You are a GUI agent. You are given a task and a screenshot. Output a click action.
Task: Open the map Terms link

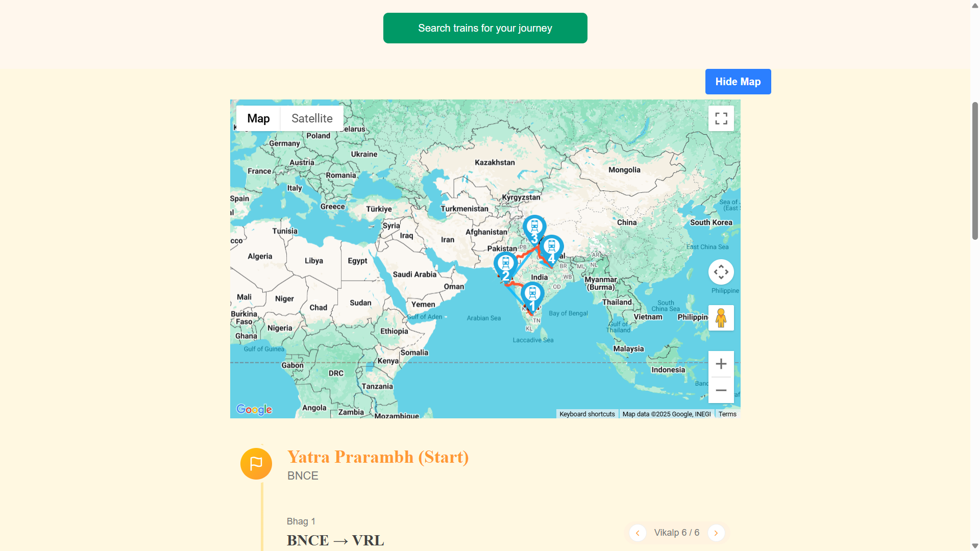727,414
